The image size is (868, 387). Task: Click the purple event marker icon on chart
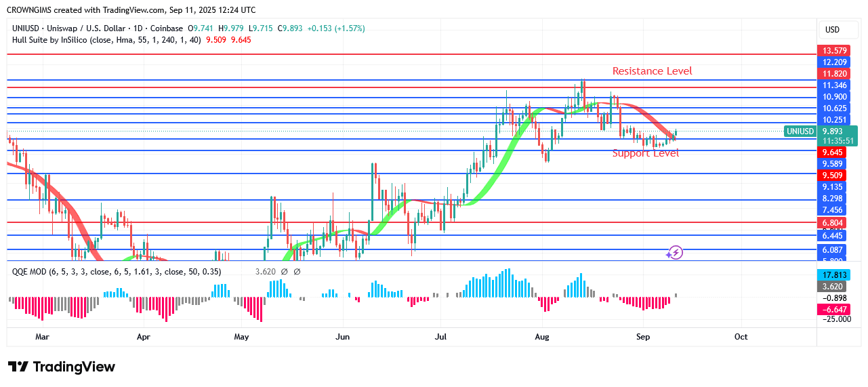(674, 253)
